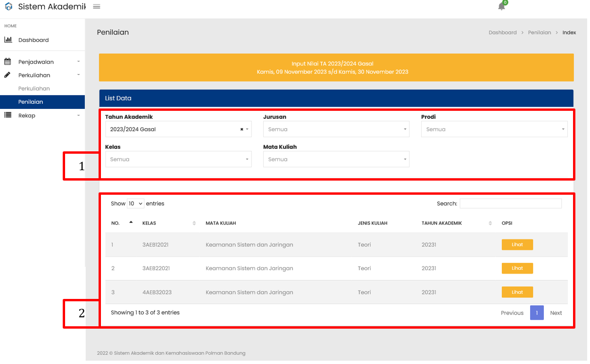Change the Show entries count selector

[x=135, y=204]
